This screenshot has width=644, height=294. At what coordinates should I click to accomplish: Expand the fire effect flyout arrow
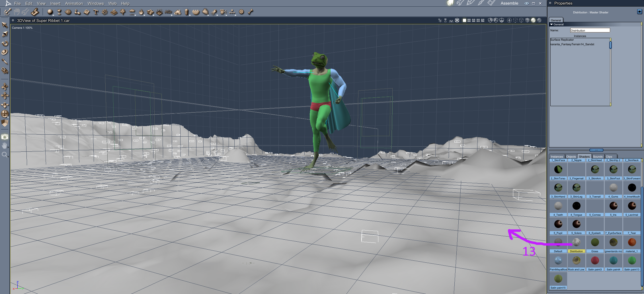(x=144, y=15)
